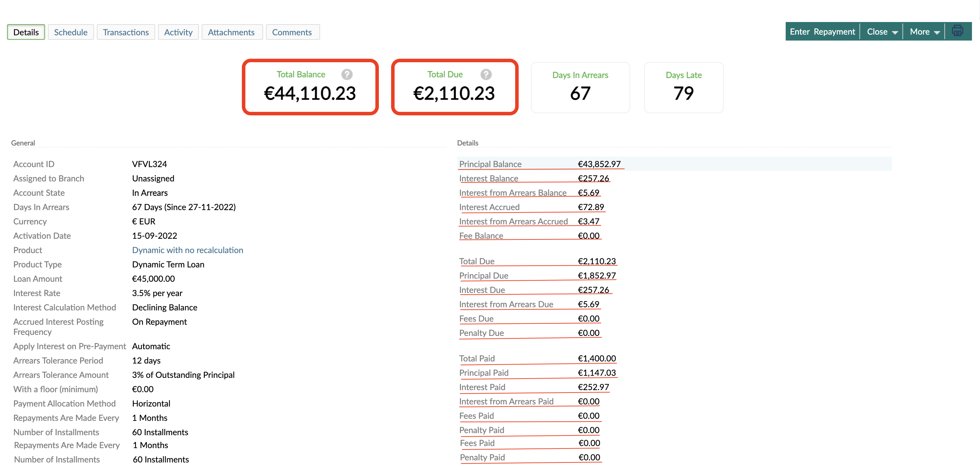
Task: Select the Activity tab
Action: 178,32
